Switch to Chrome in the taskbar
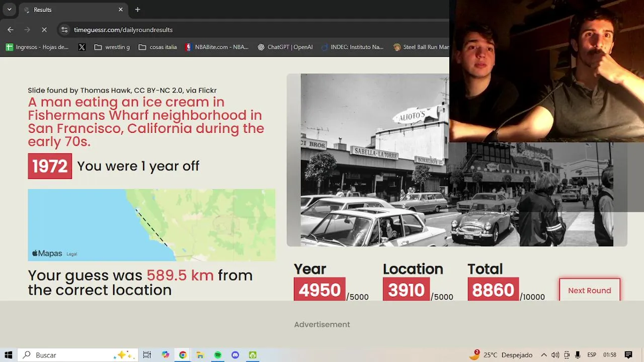This screenshot has height=362, width=644. [183, 355]
